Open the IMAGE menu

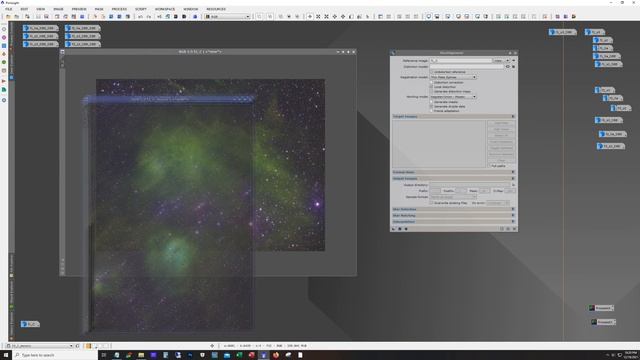coord(58,9)
